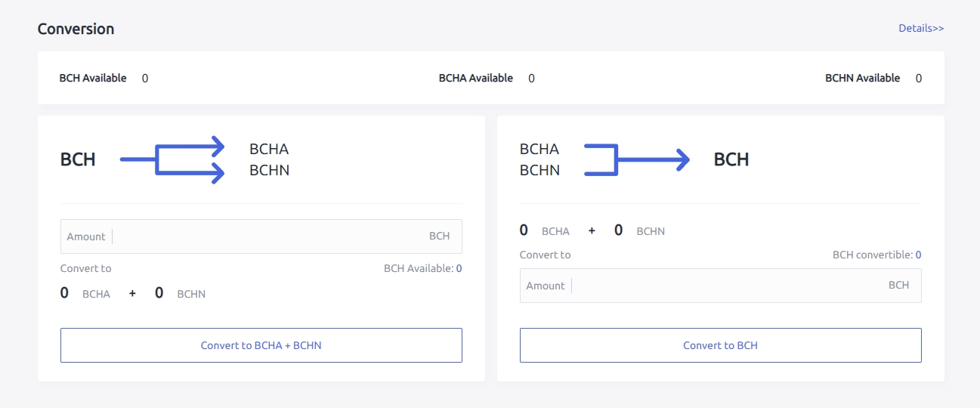The width and height of the screenshot is (980, 408).
Task: Click the bold BCH source label in split panel
Action: point(78,159)
